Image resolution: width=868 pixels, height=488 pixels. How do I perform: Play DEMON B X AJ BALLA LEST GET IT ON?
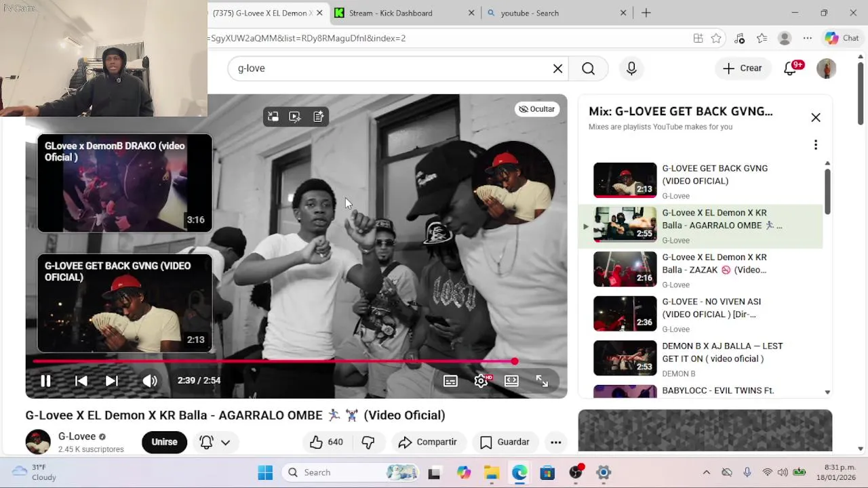point(701,359)
